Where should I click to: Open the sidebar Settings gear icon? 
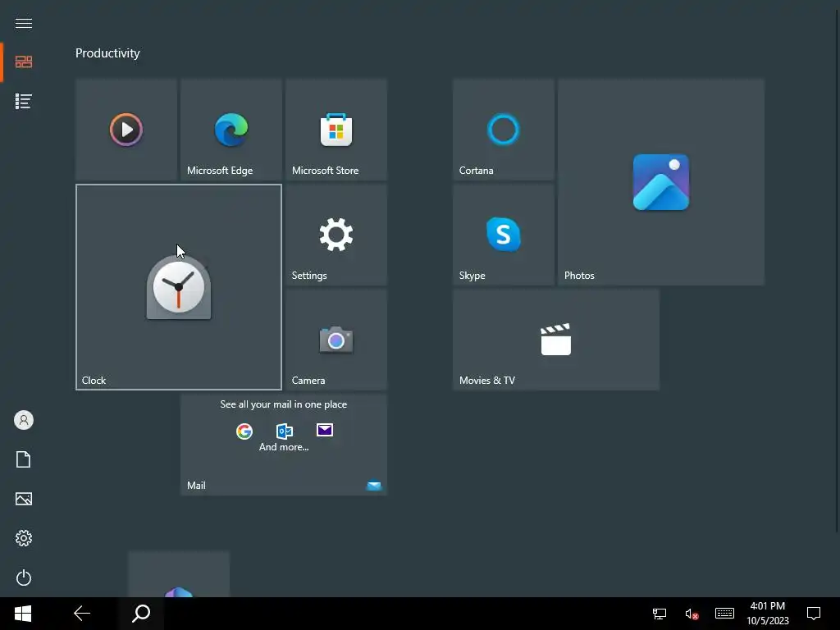click(x=24, y=538)
